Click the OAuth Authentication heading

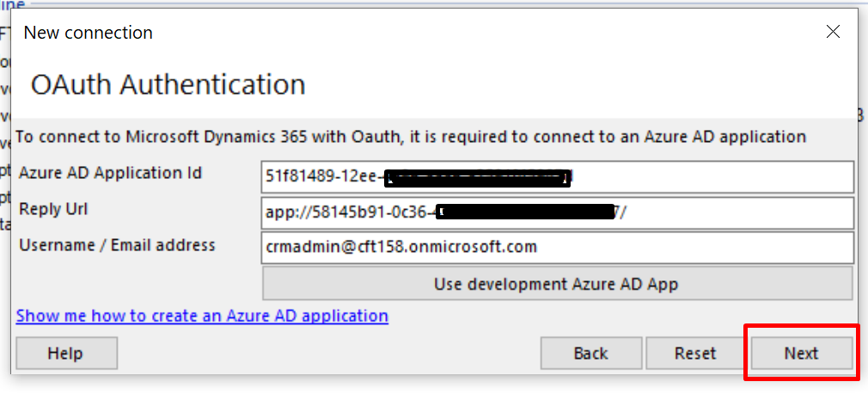pyautogui.click(x=168, y=85)
